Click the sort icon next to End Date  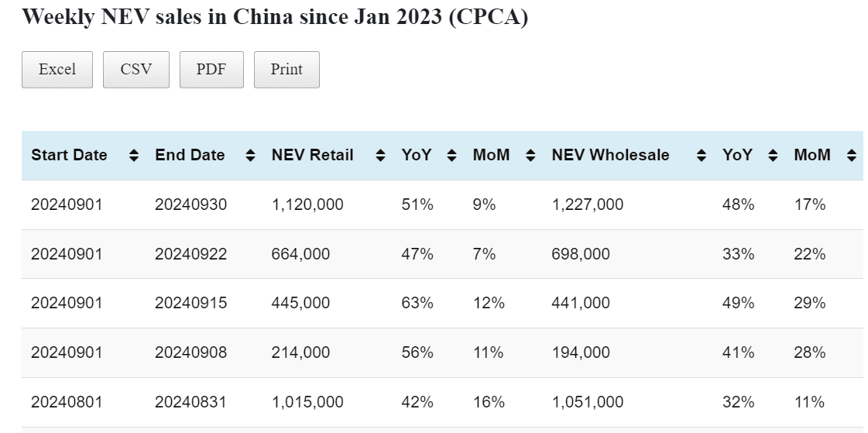tap(250, 156)
